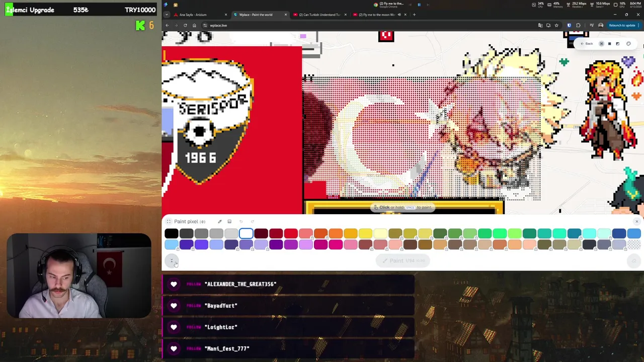Select the dotted-pixel overlay mode icon
The image size is (644, 362).
(x=601, y=44)
